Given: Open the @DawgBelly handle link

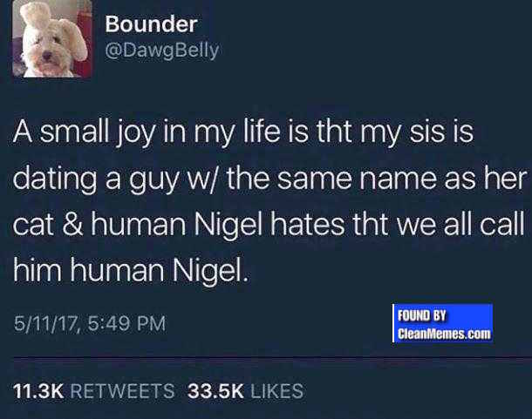Looking at the screenshot, I should 162,51.
